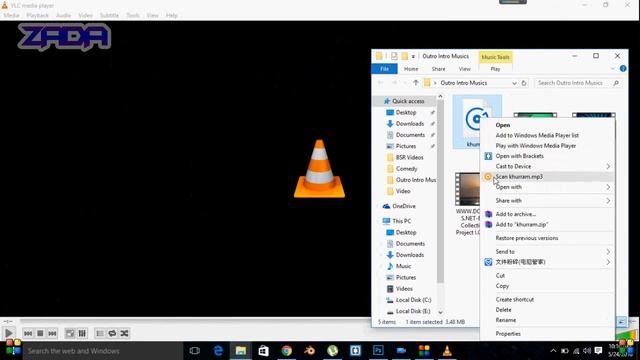Screen dimensions: 640x360
Task: Switch to Explorer Share tab
Action: pyautogui.click(x=438, y=69)
